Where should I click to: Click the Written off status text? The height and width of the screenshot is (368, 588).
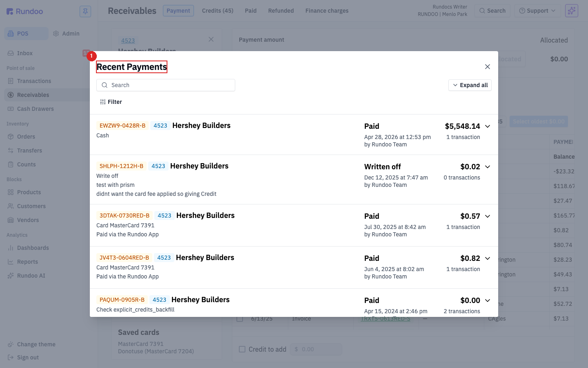coord(383,167)
